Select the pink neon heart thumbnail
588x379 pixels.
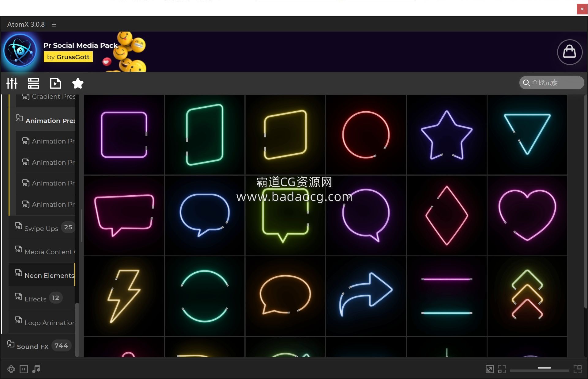point(527,216)
